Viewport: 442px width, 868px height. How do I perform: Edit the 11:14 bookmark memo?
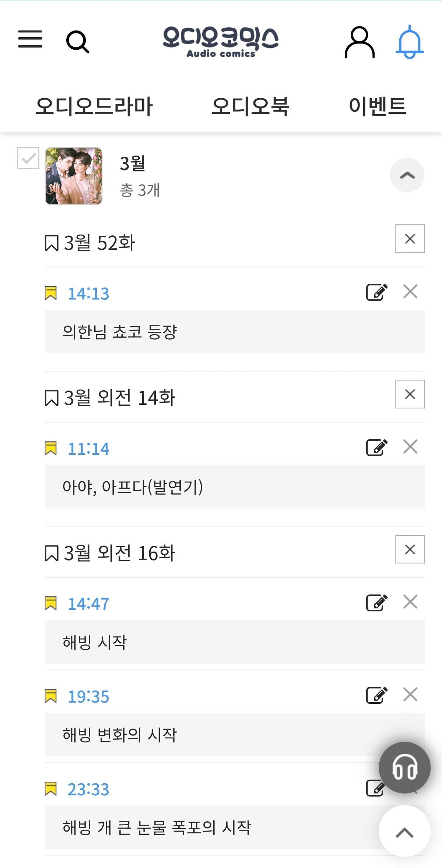tap(377, 447)
